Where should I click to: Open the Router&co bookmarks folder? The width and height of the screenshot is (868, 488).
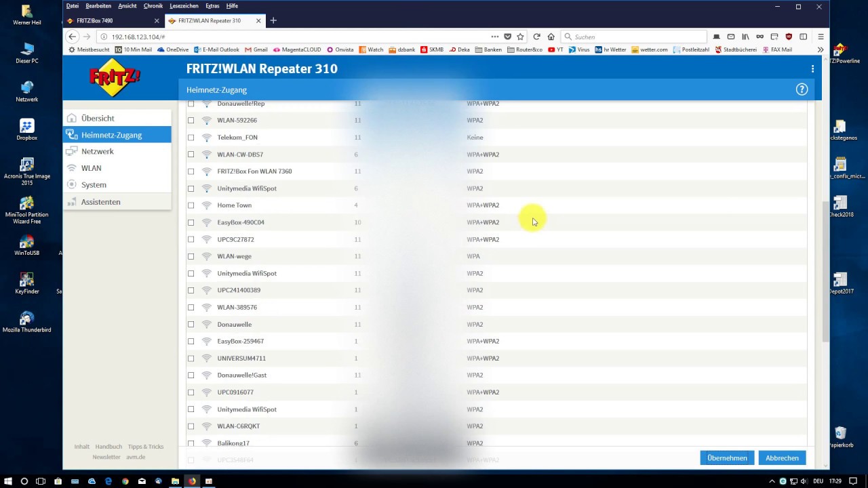pos(524,49)
